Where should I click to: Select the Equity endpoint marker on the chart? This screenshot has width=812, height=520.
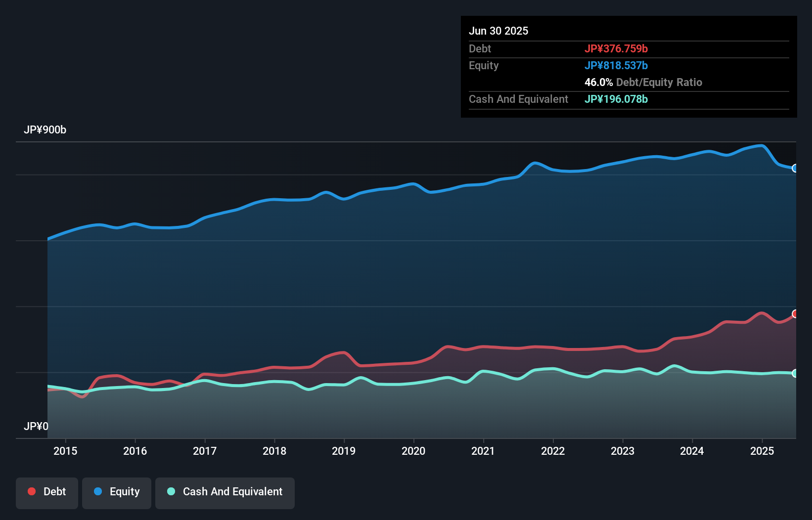coord(795,169)
